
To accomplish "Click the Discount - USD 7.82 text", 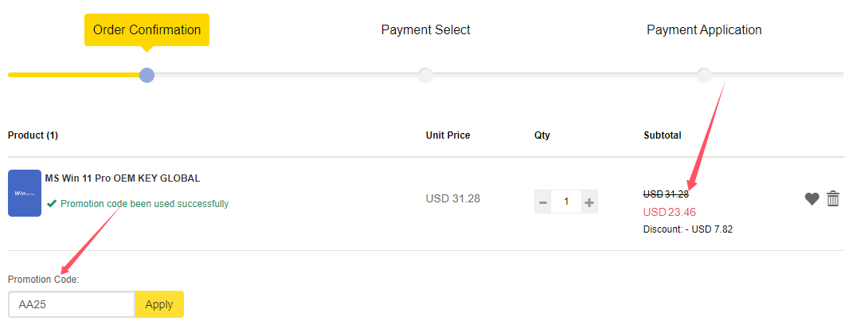I will tap(687, 229).
